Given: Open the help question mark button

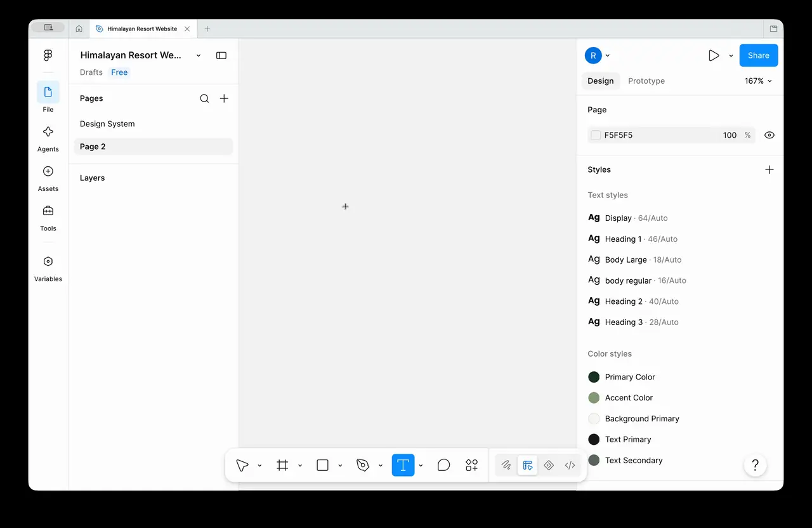Looking at the screenshot, I should [x=755, y=465].
